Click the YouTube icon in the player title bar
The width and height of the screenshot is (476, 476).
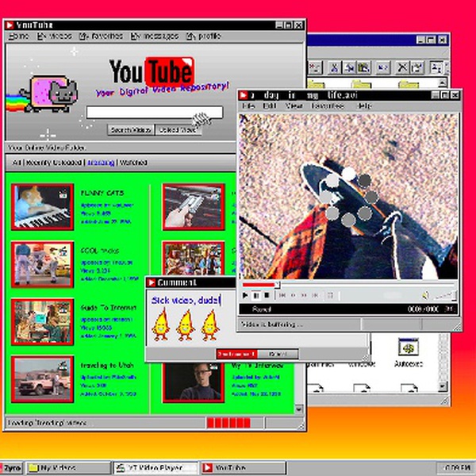point(244,96)
